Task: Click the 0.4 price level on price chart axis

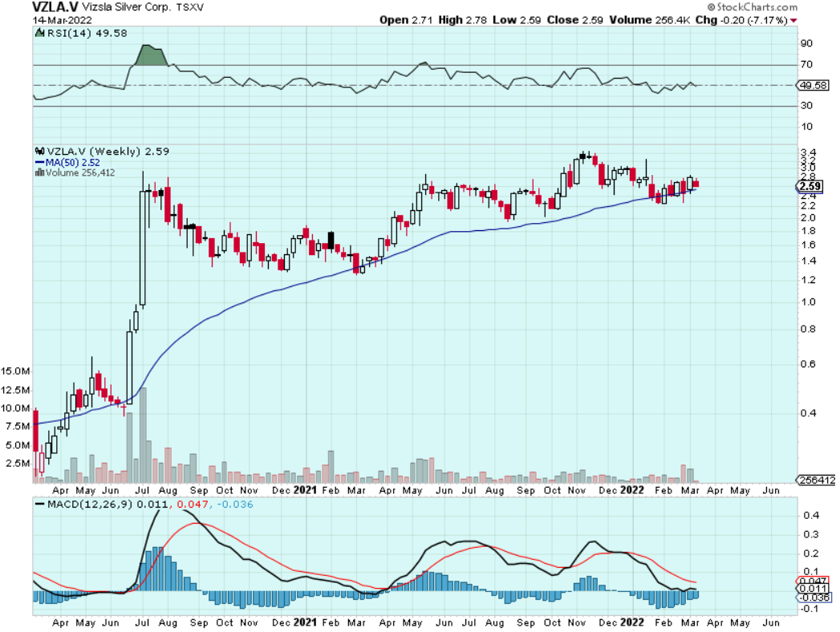Action: (808, 413)
